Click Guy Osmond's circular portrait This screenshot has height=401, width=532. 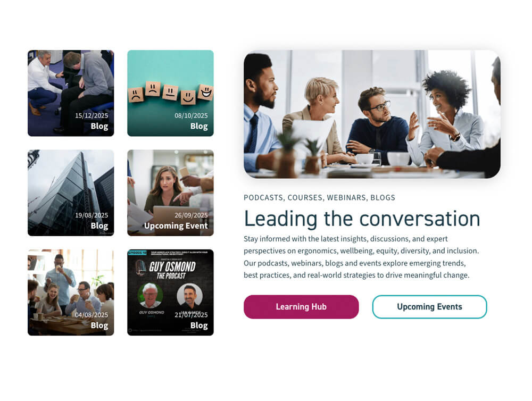(151, 295)
